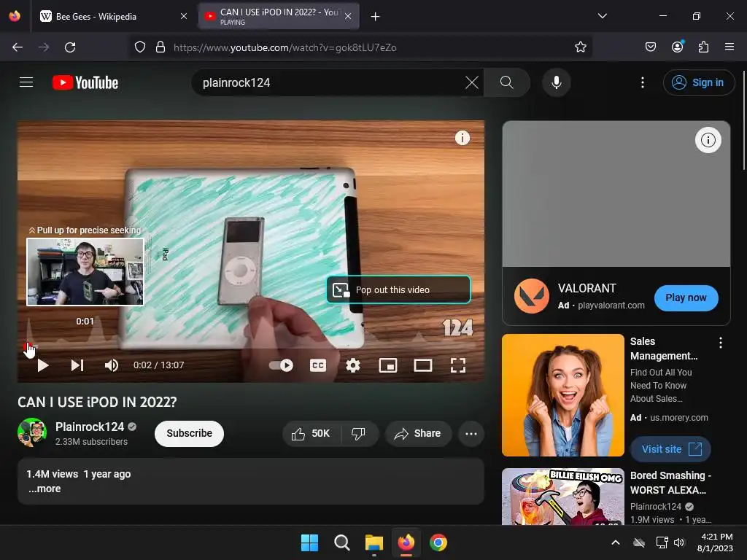
Task: Click the Sign in button
Action: [698, 82]
